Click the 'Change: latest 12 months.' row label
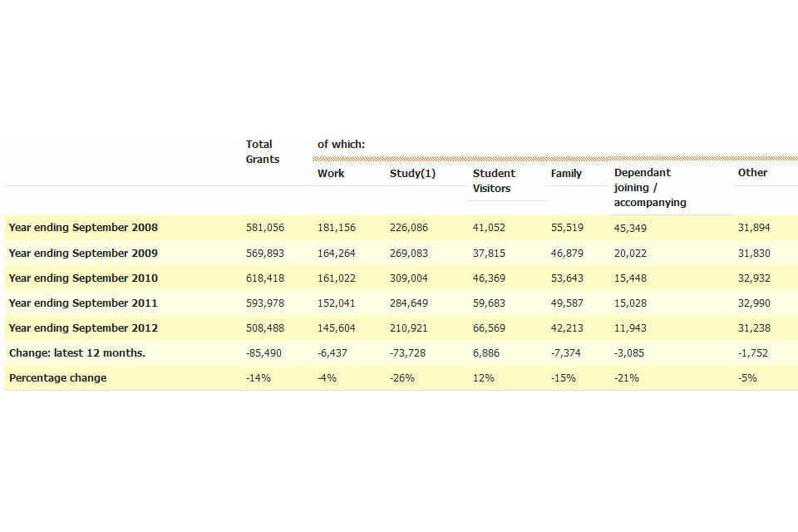798x532 pixels. (x=77, y=352)
